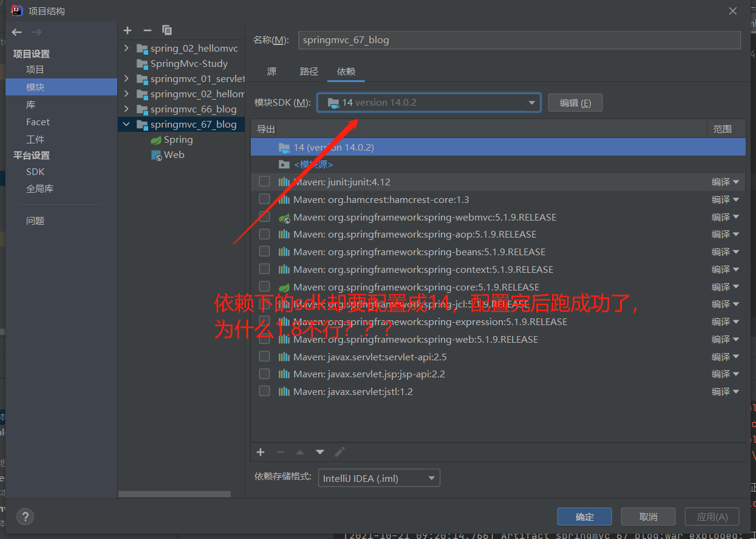This screenshot has height=539, width=756.
Task: Move dependency up arrow
Action: 300,452
